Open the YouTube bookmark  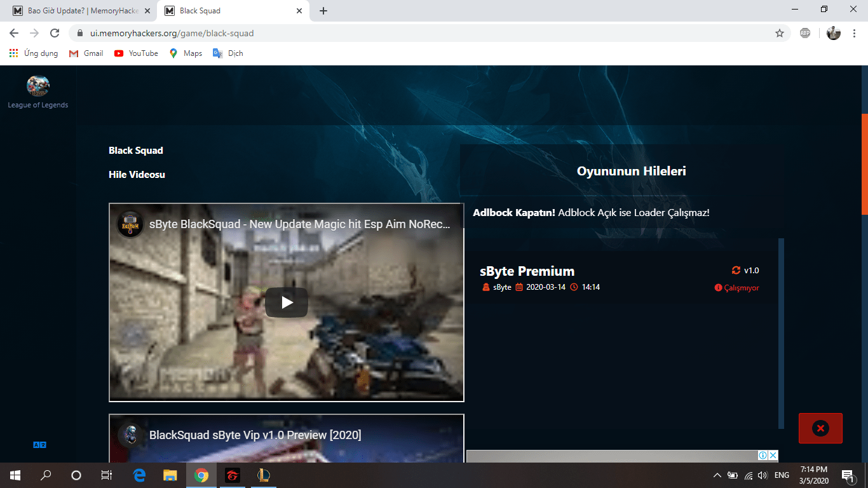136,53
